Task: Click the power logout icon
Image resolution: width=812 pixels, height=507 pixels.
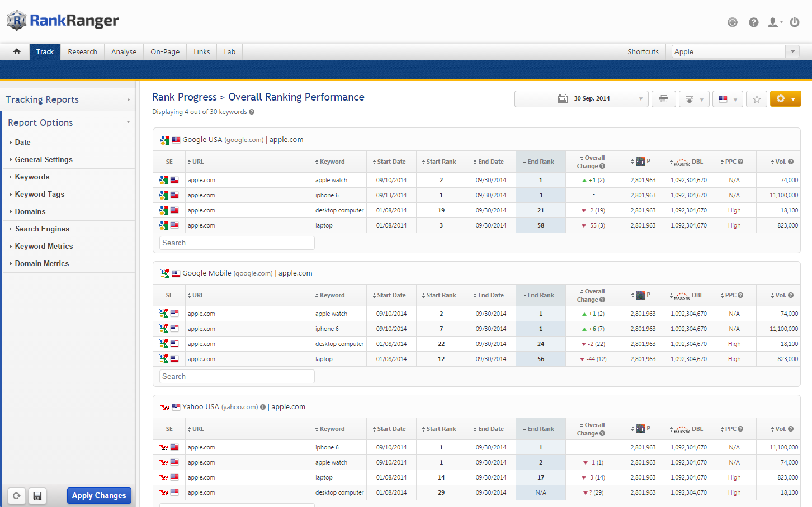Action: click(x=794, y=22)
